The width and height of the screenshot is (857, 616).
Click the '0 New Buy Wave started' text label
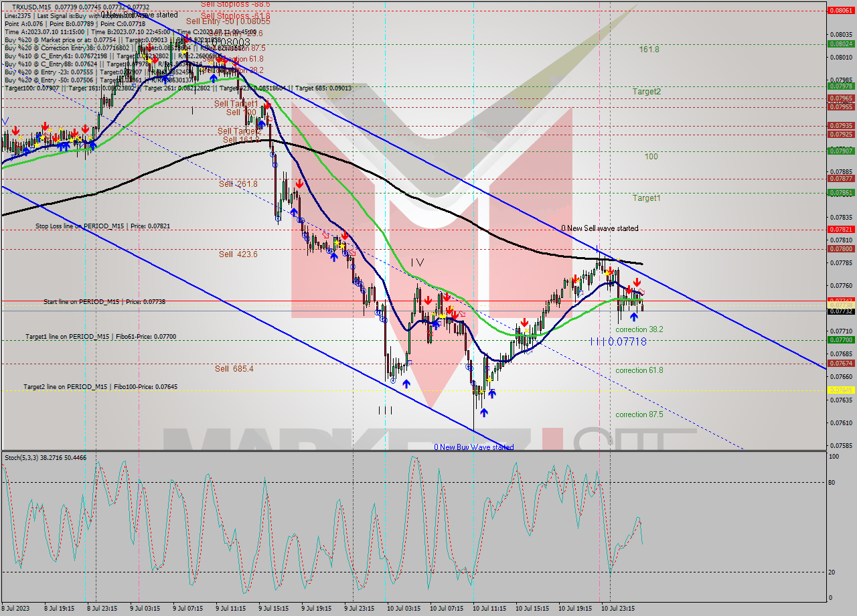pyautogui.click(x=475, y=446)
